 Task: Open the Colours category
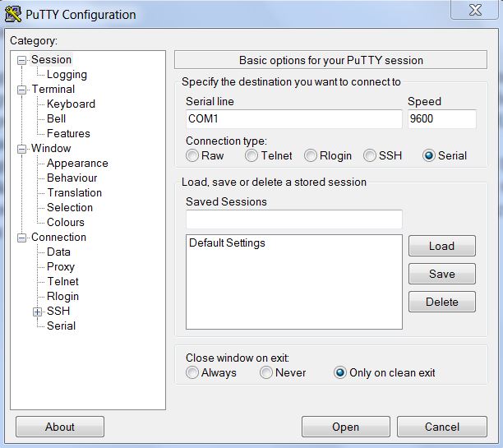tap(66, 222)
